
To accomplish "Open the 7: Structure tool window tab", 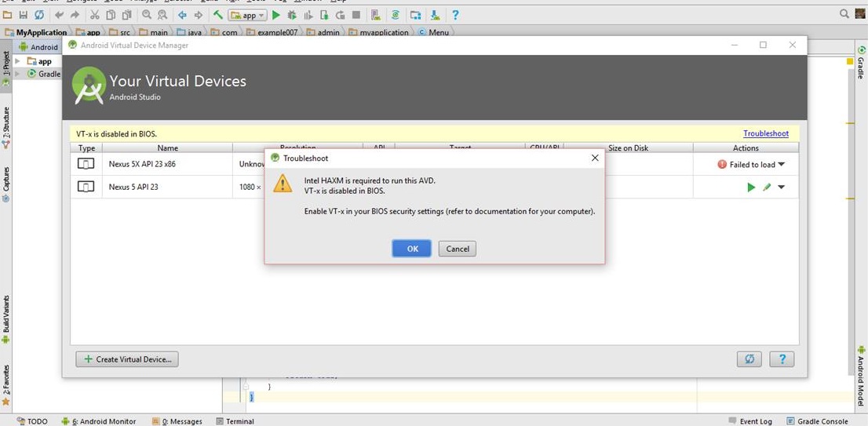I will pos(6,127).
